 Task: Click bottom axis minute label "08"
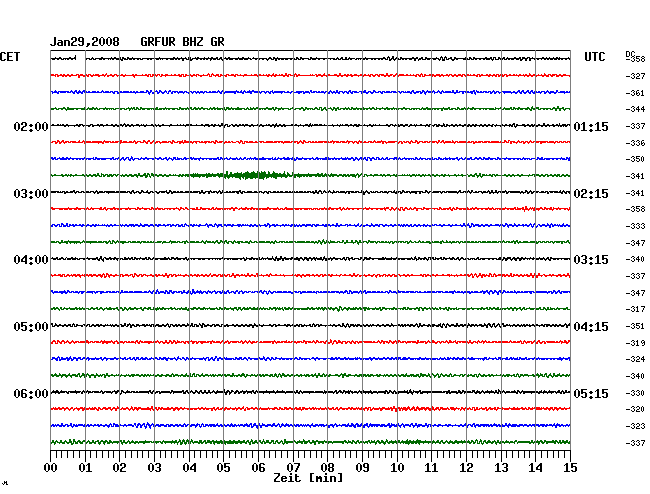coord(327,468)
